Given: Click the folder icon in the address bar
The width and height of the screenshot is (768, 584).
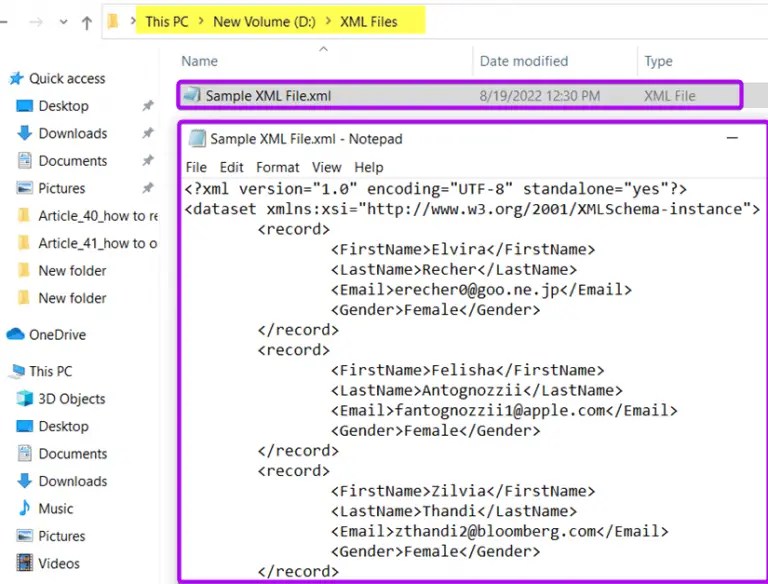Looking at the screenshot, I should coord(113,21).
